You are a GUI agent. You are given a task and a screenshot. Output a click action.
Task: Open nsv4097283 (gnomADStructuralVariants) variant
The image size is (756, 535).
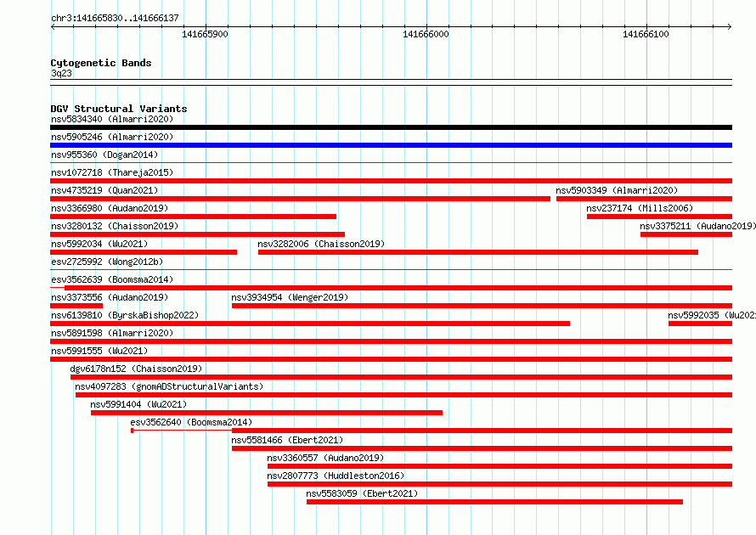click(169, 386)
